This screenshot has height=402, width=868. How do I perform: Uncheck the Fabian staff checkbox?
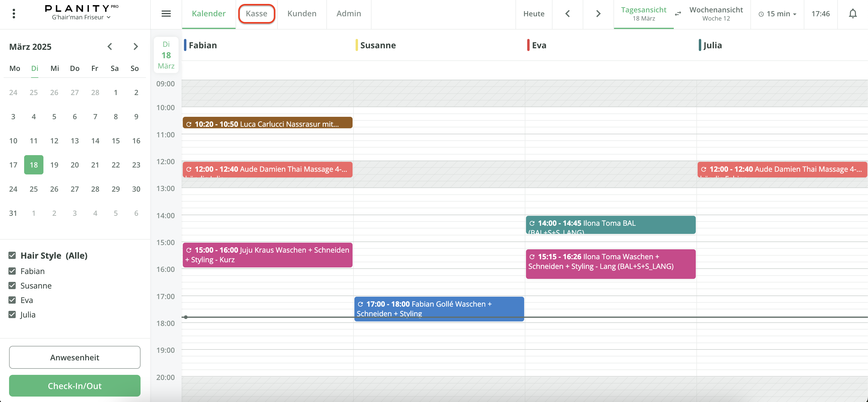12,271
